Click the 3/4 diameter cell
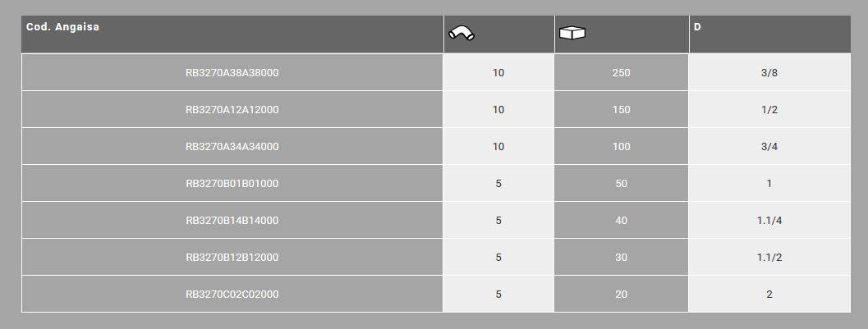The height and width of the screenshot is (329, 868). tap(769, 147)
